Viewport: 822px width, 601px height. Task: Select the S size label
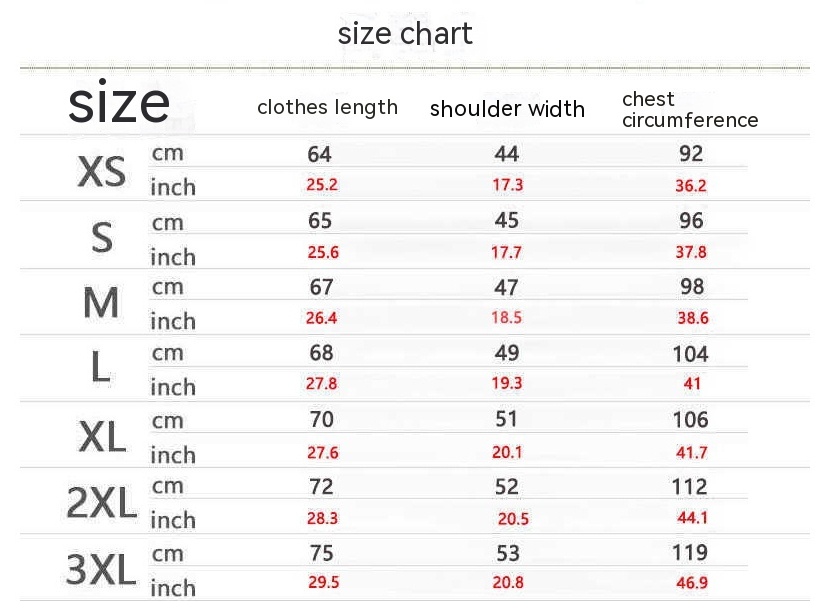pos(102,238)
